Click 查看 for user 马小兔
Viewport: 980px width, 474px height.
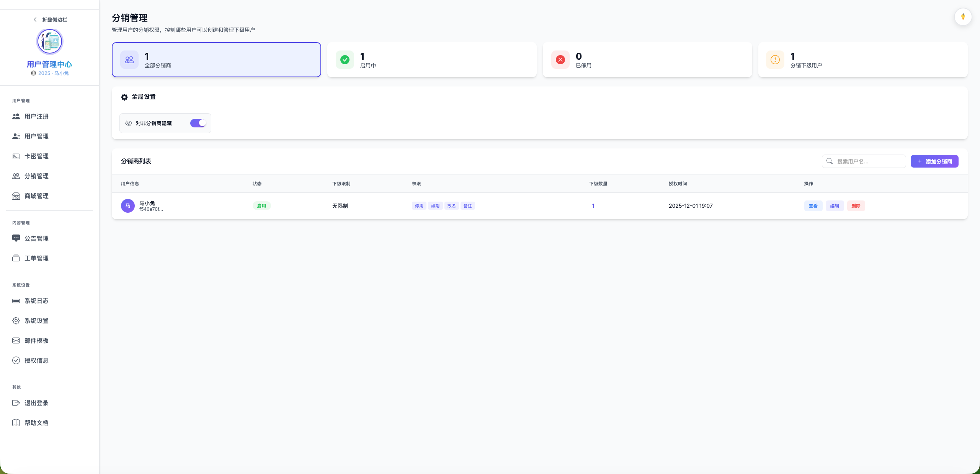click(x=813, y=206)
